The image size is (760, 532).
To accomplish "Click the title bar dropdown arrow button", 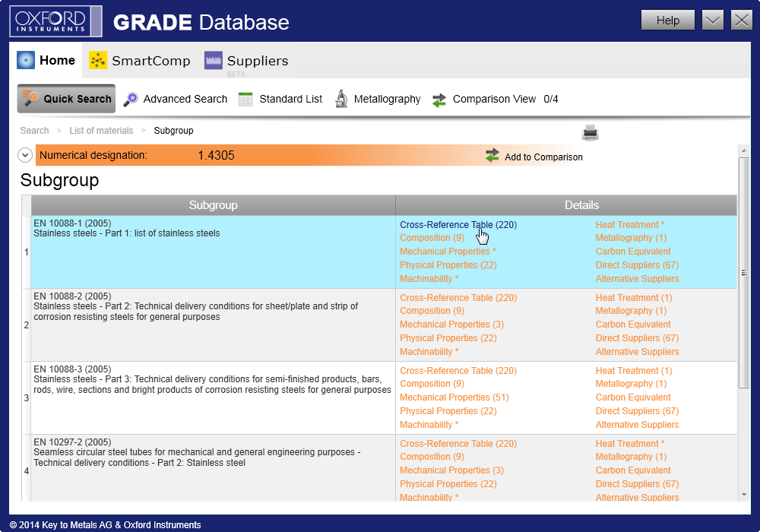I will (x=713, y=21).
